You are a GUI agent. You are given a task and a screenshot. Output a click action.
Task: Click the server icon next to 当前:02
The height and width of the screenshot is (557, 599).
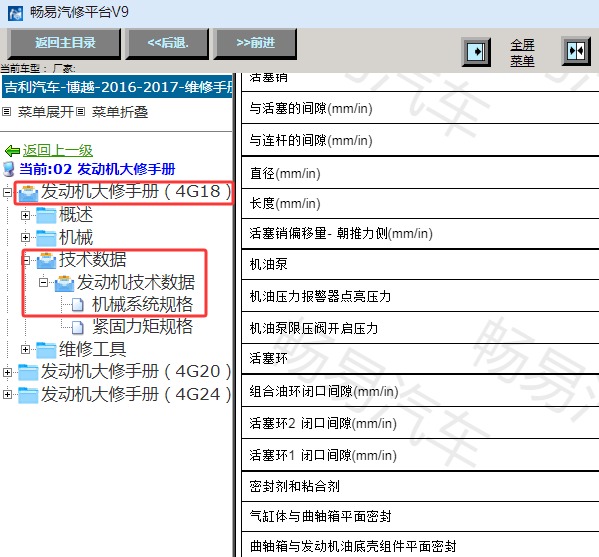(9, 169)
